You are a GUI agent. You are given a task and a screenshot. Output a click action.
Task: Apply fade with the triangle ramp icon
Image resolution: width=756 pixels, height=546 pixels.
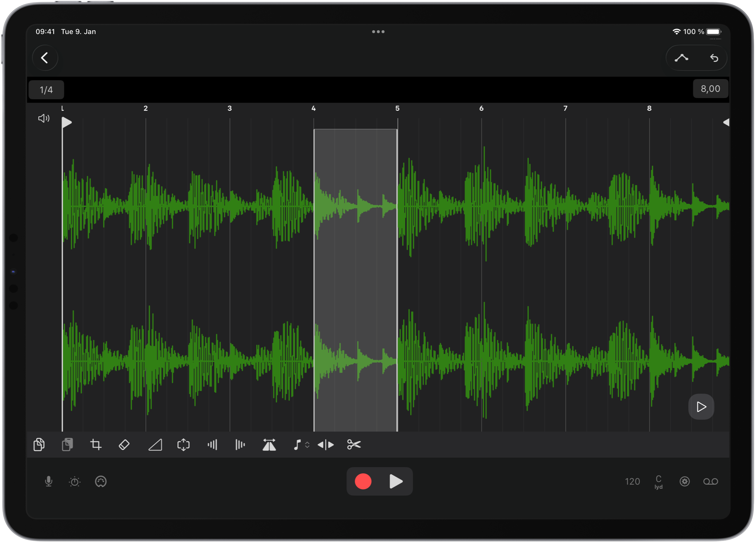[155, 445]
